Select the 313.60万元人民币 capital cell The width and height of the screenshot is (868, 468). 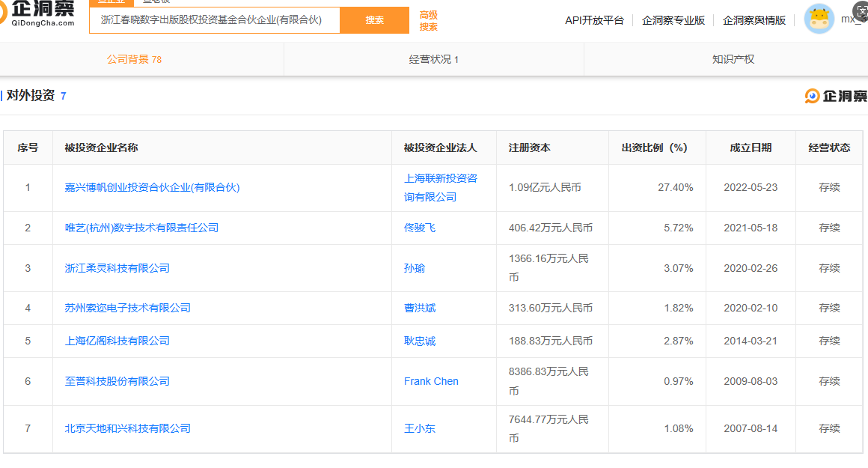[x=551, y=308]
